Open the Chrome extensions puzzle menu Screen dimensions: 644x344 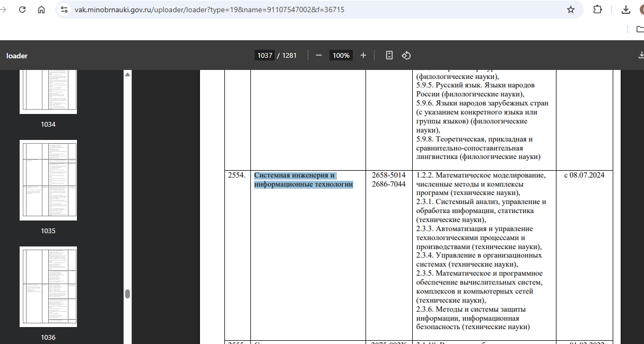coord(598,10)
